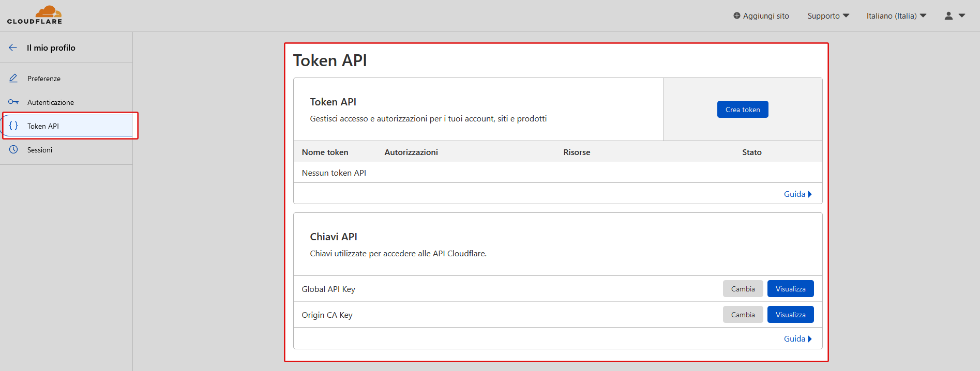
Task: Open the Italiano (Italia) language dropdown
Action: (x=896, y=16)
